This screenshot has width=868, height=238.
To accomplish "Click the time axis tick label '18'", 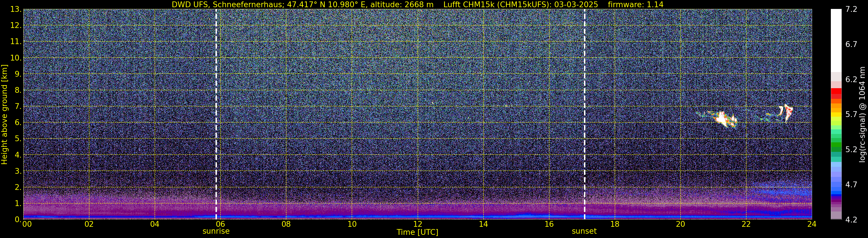I will 614,224.
